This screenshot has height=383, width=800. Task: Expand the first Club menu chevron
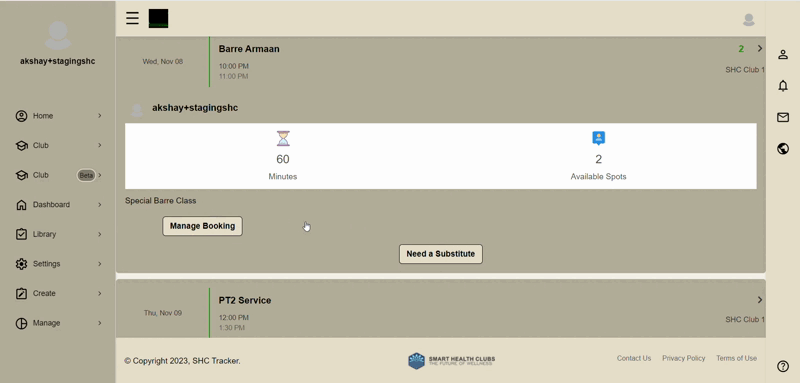click(x=99, y=145)
